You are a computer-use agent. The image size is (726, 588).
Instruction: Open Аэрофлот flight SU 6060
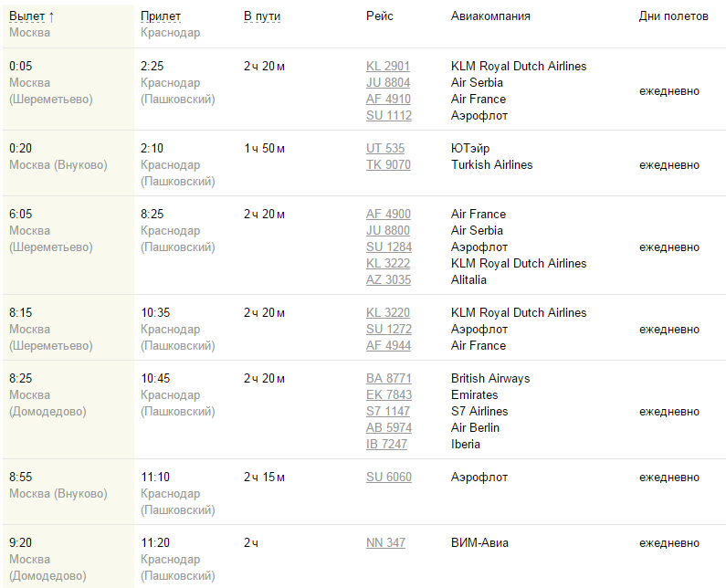388,478
